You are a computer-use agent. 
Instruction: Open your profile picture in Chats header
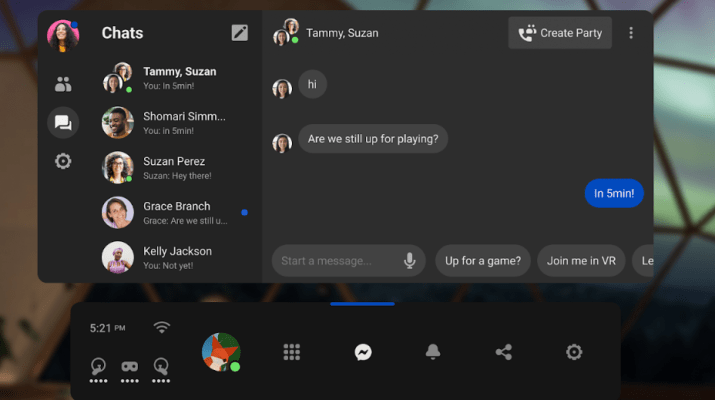coord(63,35)
